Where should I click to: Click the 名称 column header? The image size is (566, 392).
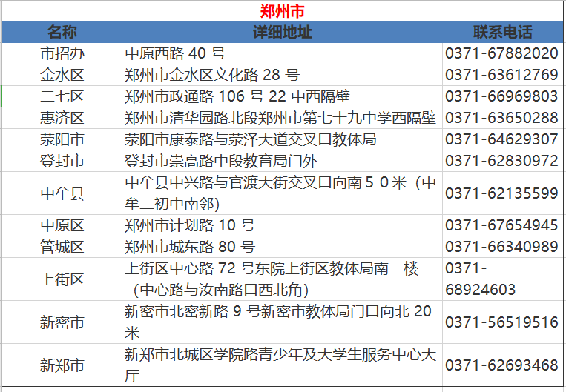(x=62, y=32)
